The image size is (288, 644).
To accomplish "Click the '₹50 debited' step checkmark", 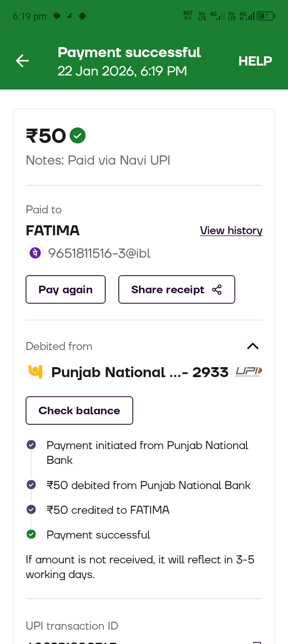I will [31, 485].
